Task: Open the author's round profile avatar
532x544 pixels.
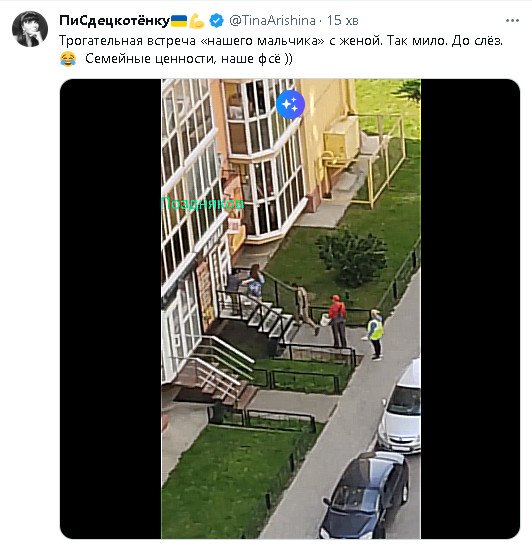Action: [x=30, y=29]
